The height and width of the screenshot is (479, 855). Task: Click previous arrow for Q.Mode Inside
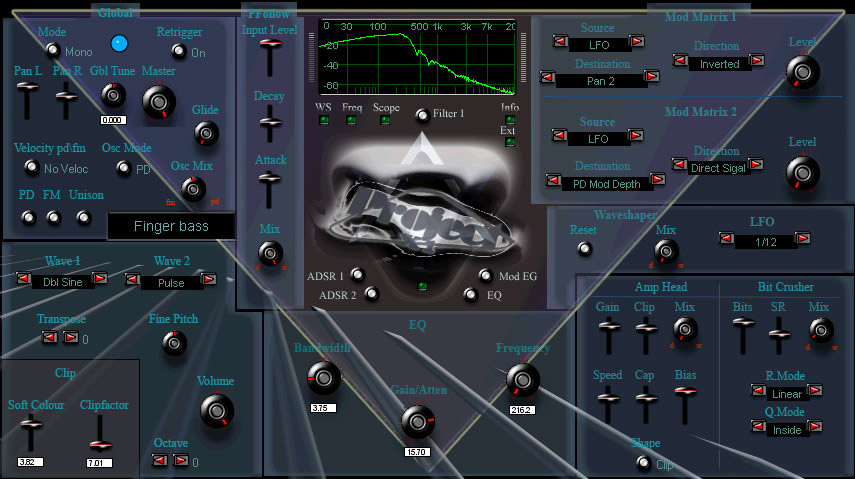(x=758, y=426)
